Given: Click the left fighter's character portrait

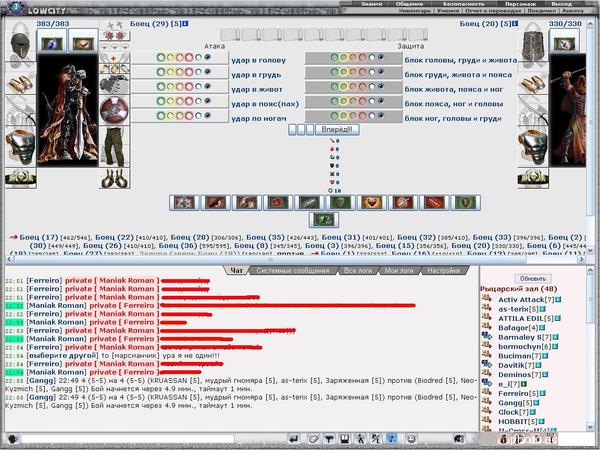Looking at the screenshot, I should [68, 110].
